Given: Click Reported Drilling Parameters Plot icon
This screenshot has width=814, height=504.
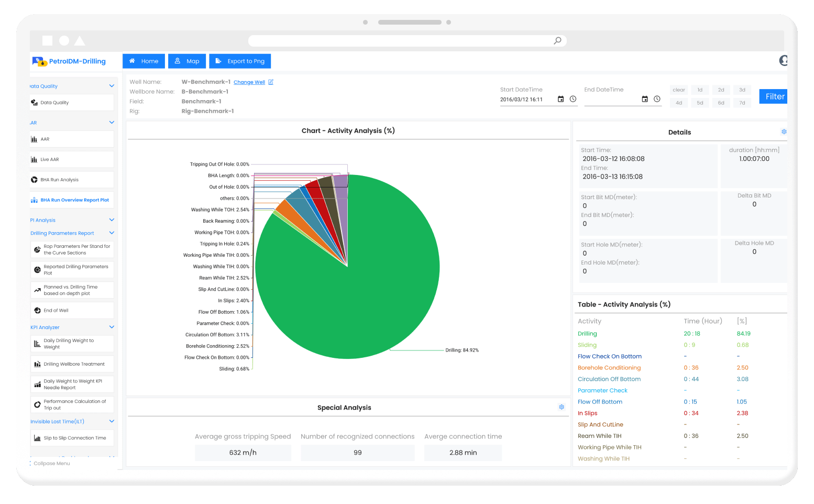Looking at the screenshot, I should tap(37, 270).
